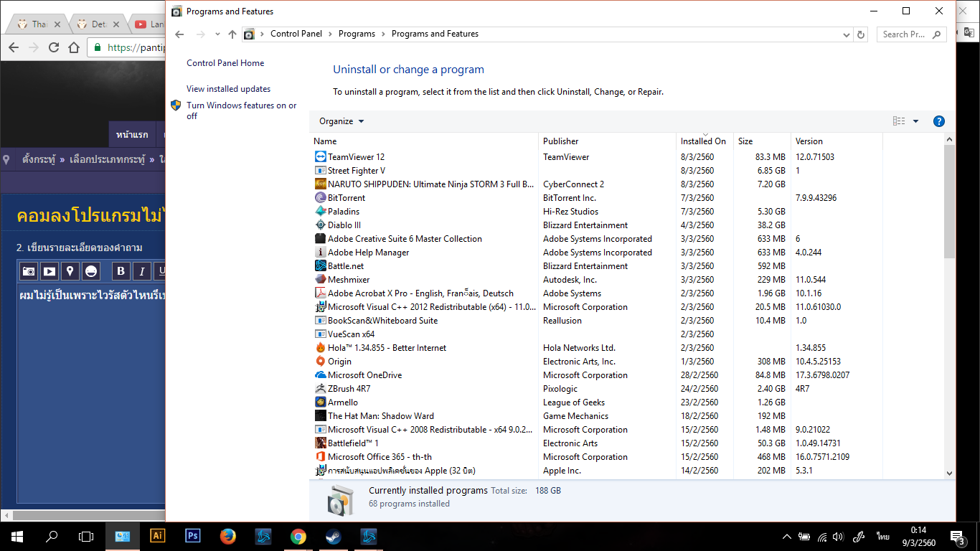Apply italic in Pantip editor toolbar

(142, 270)
